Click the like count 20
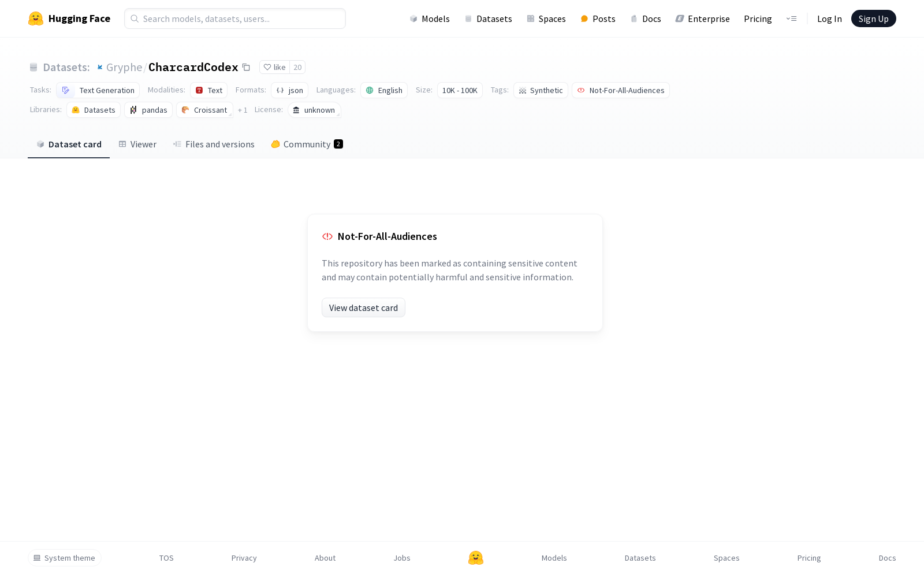 pyautogui.click(x=297, y=67)
